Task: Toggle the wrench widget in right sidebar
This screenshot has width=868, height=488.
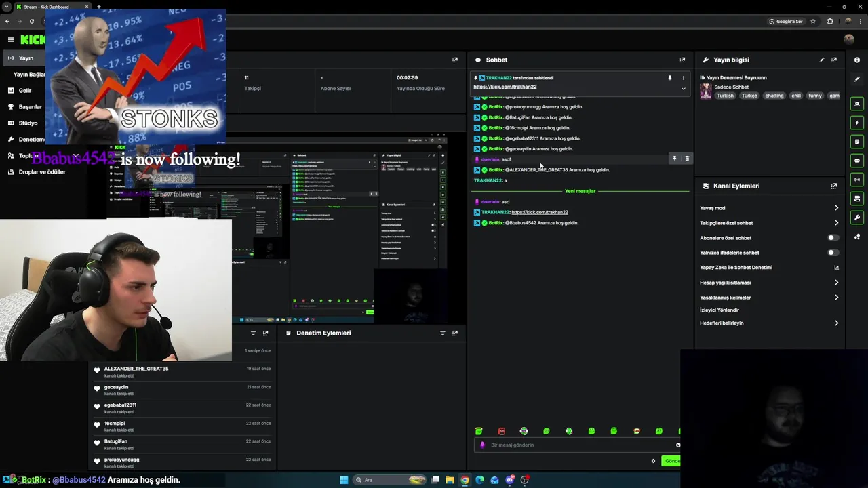Action: click(857, 218)
